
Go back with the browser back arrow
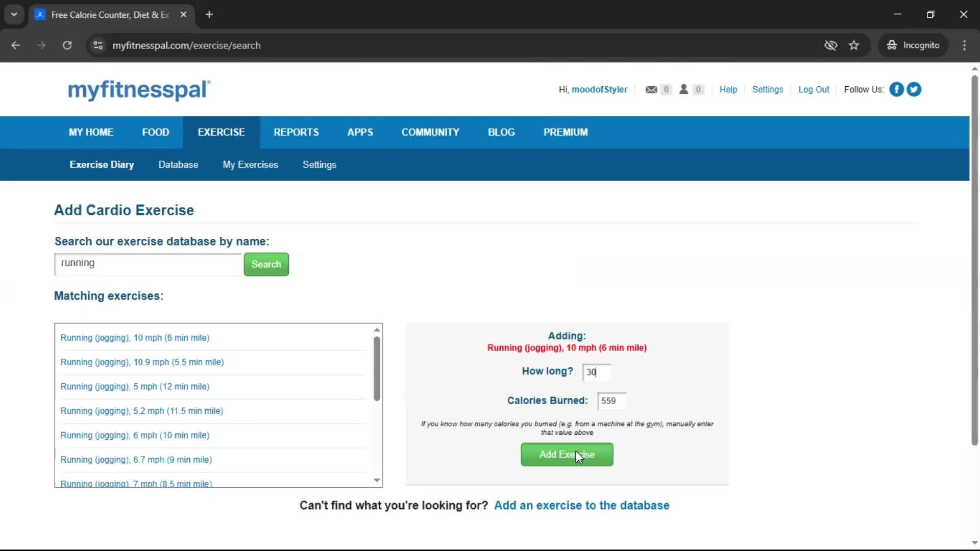[16, 45]
